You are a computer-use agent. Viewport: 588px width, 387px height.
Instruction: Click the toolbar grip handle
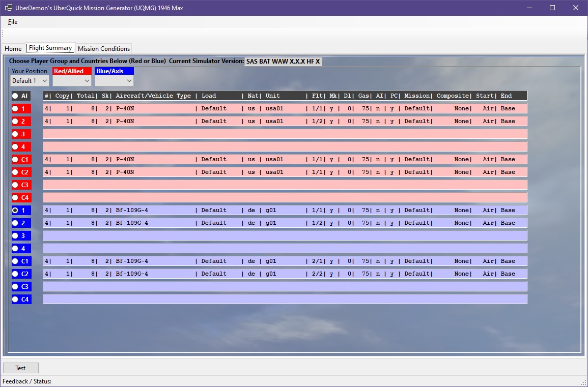(2, 34)
